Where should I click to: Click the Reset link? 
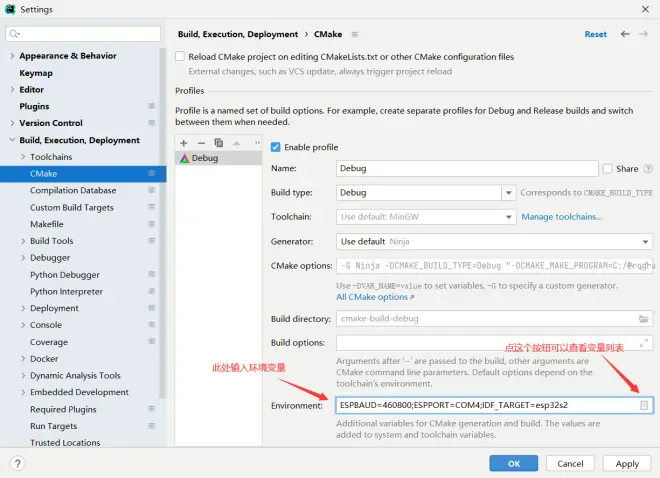pos(596,35)
